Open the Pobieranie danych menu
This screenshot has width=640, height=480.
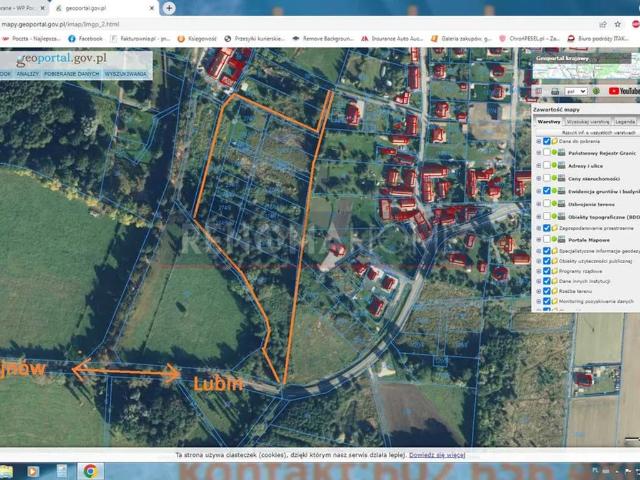pyautogui.click(x=71, y=74)
